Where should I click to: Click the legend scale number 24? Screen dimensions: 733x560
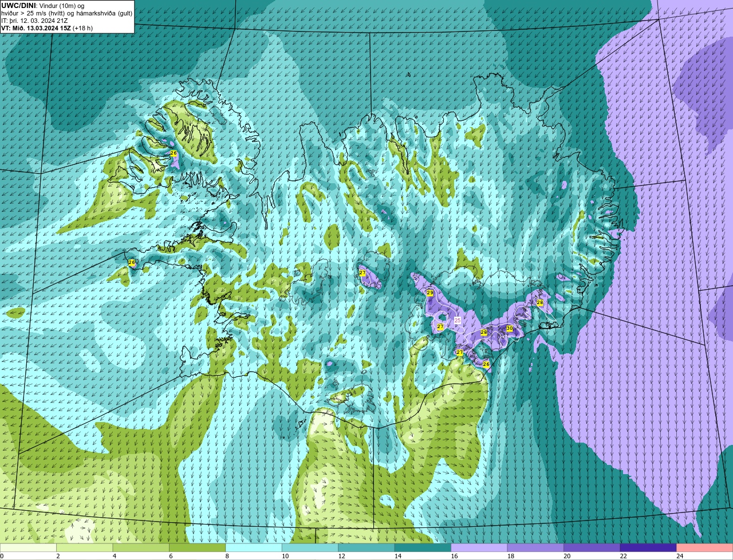click(x=680, y=556)
